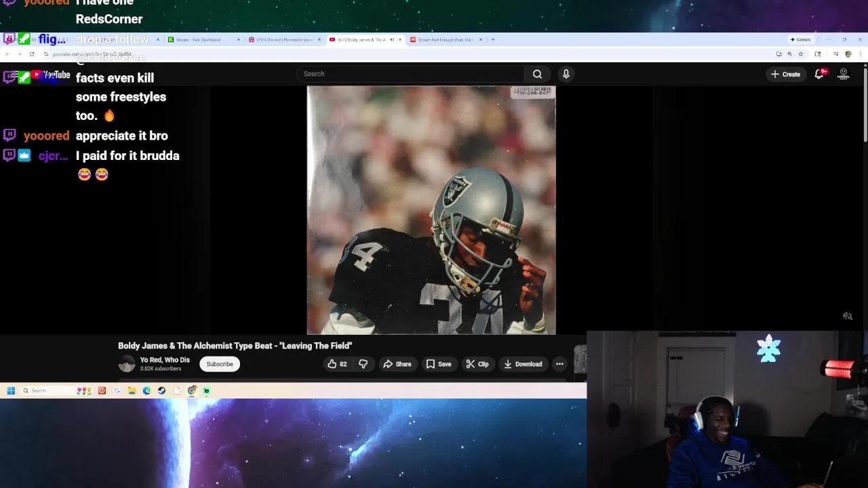Open Steam from taskbar
Viewport: 868px width, 488px height.
[161, 390]
